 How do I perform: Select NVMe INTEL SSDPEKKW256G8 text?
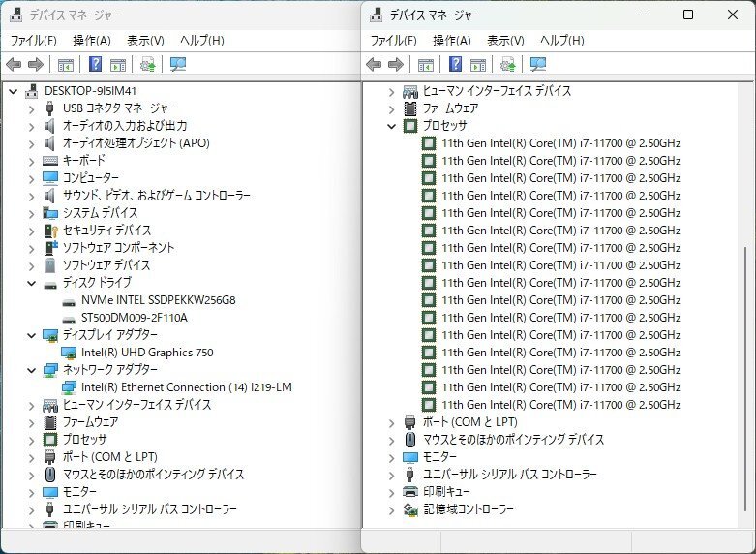[158, 300]
